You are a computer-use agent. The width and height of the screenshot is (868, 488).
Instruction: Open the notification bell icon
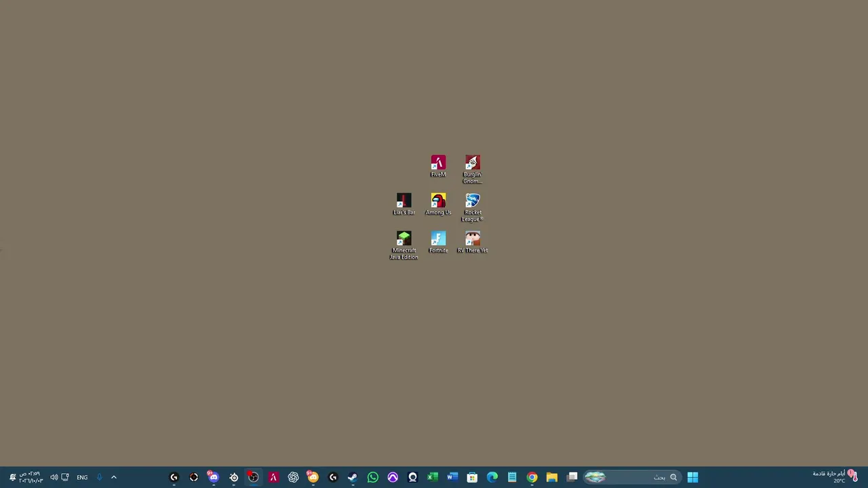[x=12, y=477]
